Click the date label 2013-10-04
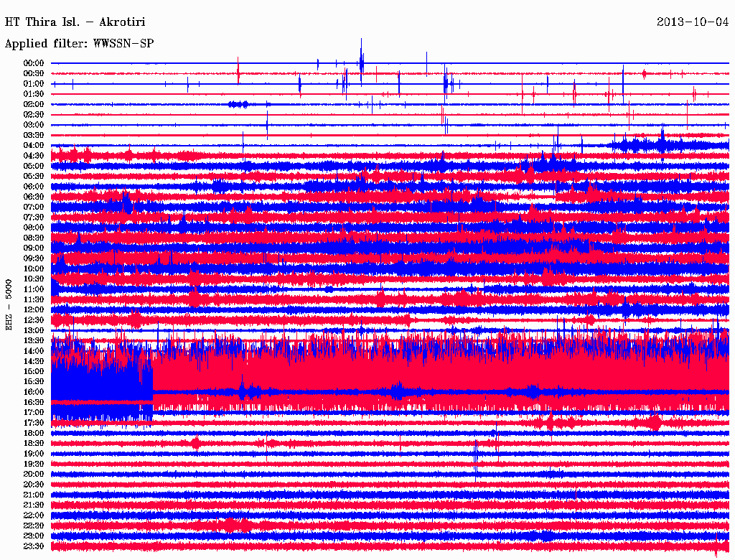 [693, 22]
